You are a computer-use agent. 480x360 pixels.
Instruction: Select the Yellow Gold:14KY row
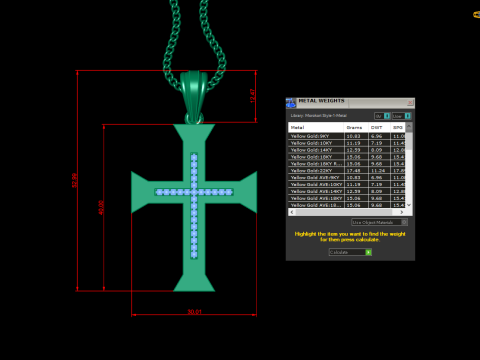[347, 150]
